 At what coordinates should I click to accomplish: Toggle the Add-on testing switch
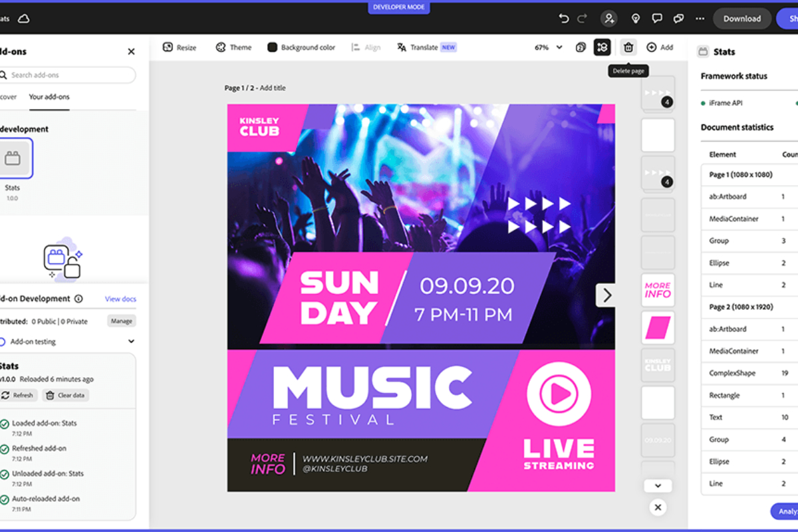(x=3, y=342)
